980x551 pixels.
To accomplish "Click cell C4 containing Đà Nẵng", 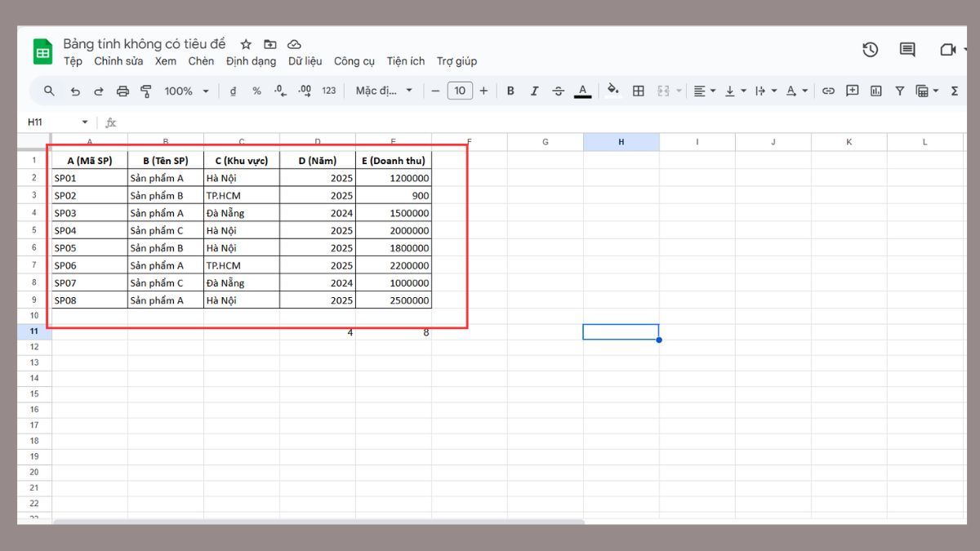I will [242, 213].
